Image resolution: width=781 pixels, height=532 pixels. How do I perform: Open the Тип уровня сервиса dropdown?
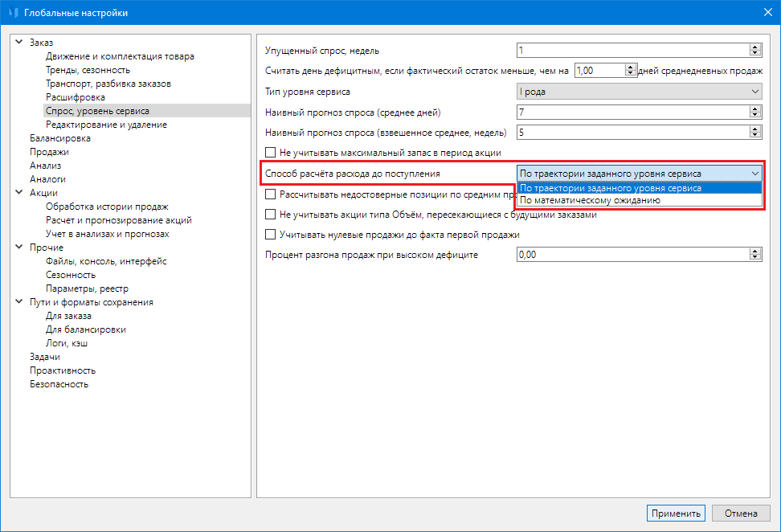point(638,92)
